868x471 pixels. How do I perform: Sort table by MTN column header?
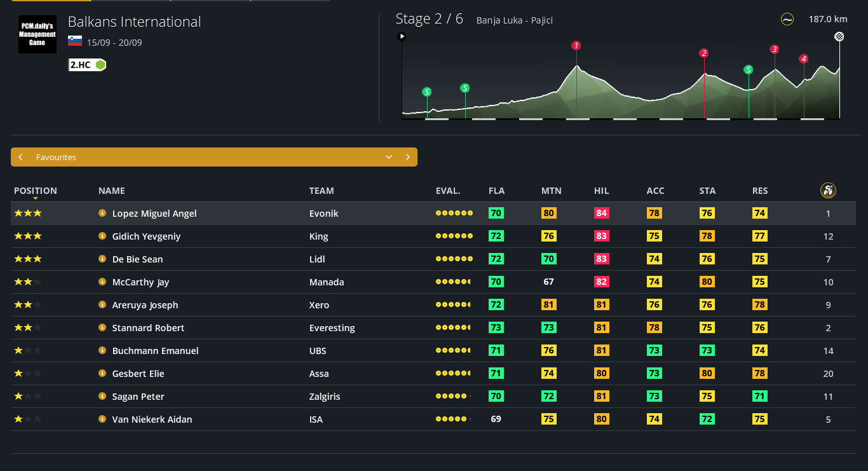click(551, 191)
